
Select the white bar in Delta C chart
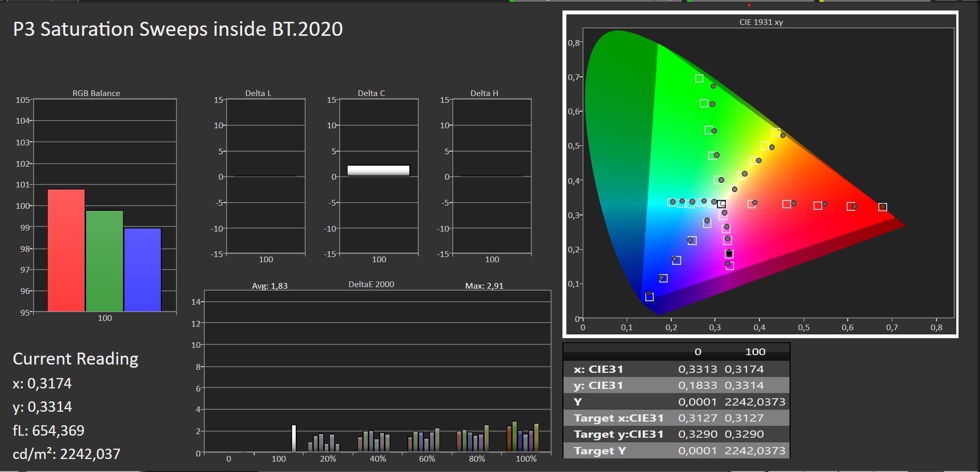(x=378, y=171)
